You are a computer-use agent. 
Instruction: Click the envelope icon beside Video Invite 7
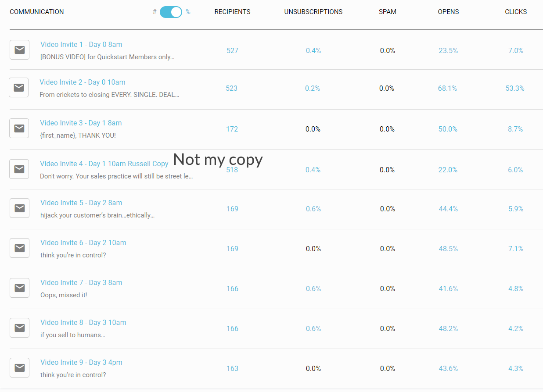pyautogui.click(x=19, y=288)
